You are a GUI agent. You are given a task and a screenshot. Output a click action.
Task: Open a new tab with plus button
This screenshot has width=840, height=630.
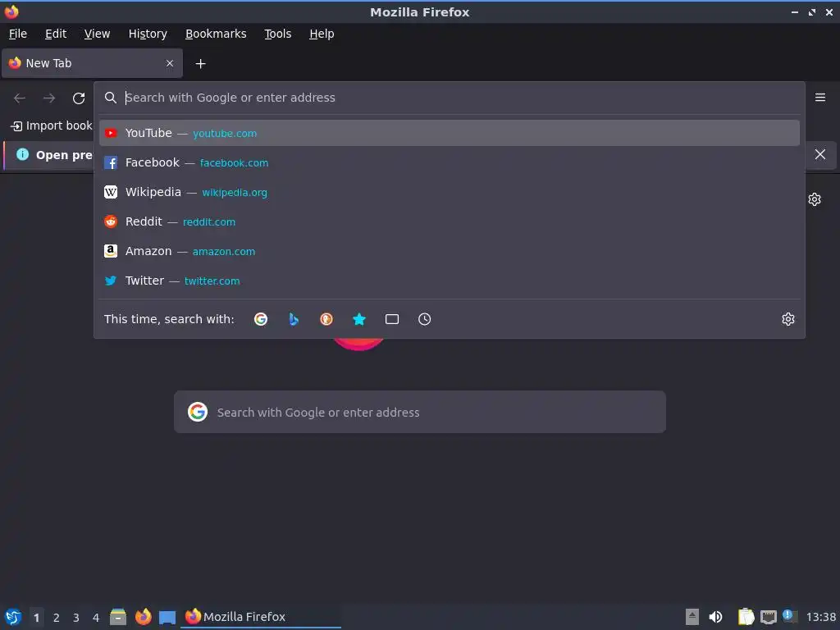pos(200,64)
